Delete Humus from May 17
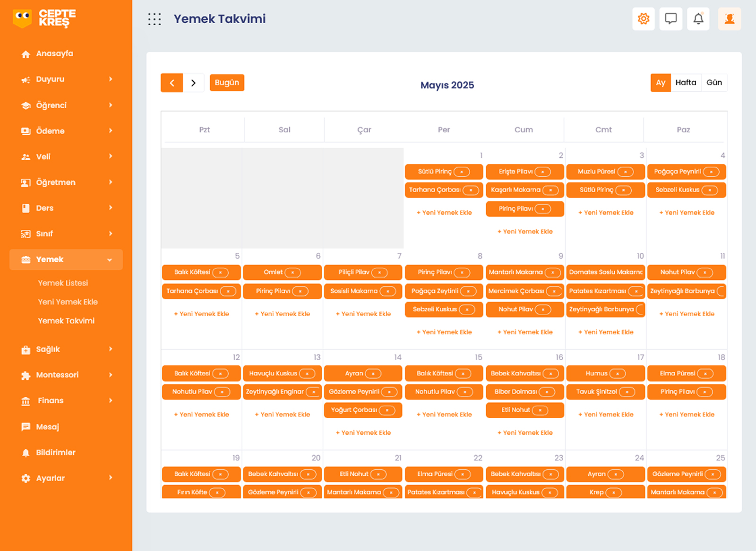 (x=617, y=374)
